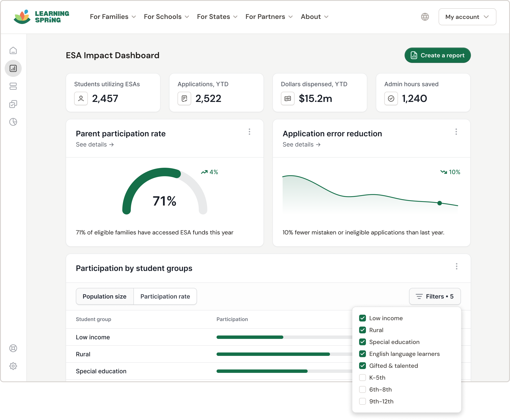The image size is (510, 420).
Task: Open Parent participation rate kebab menu
Action: (249, 132)
